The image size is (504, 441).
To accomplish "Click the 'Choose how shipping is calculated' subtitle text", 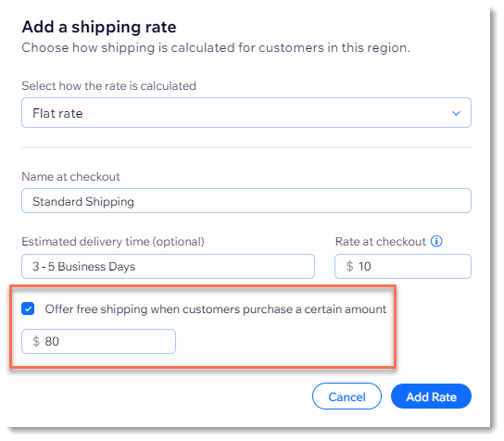I will pyautogui.click(x=216, y=48).
